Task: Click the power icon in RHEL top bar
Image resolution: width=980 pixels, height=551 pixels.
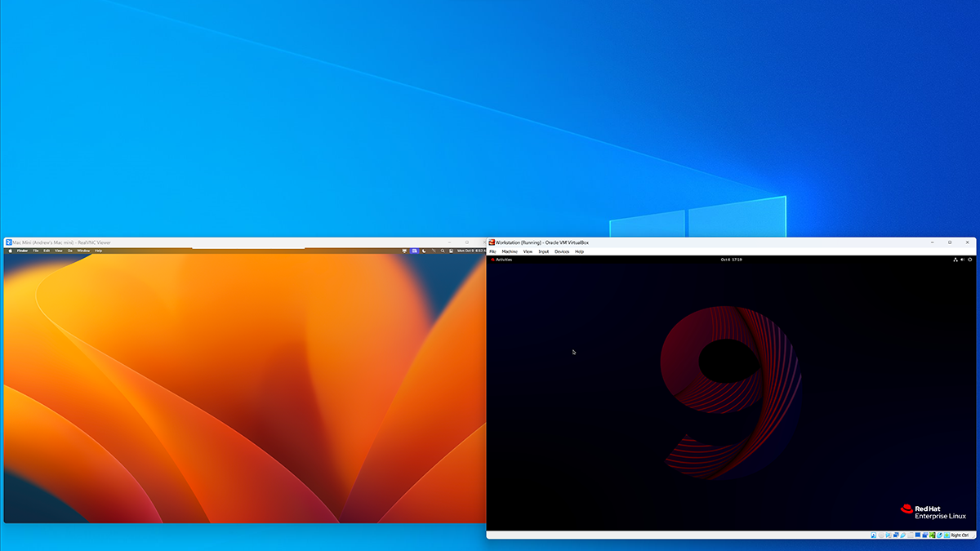Action: click(x=970, y=260)
